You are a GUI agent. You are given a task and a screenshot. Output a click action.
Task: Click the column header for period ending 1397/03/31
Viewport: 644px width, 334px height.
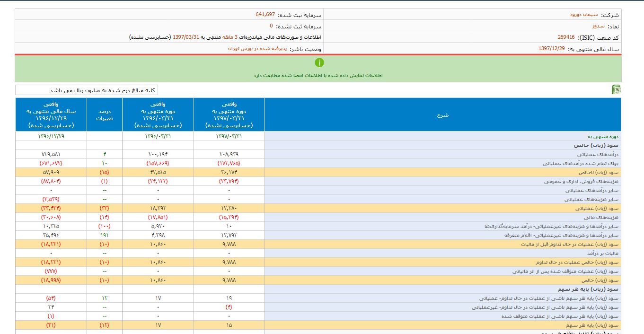click(x=229, y=115)
